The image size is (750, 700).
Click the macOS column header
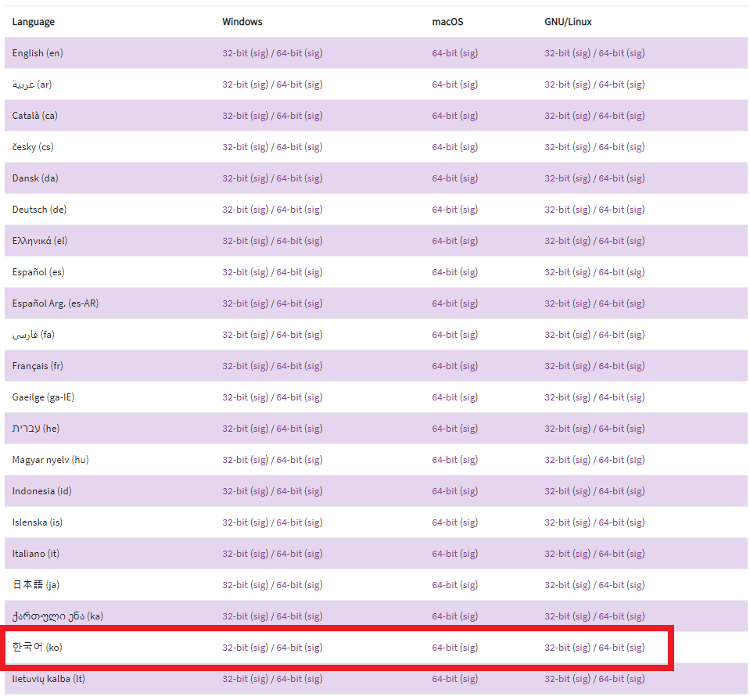click(447, 22)
